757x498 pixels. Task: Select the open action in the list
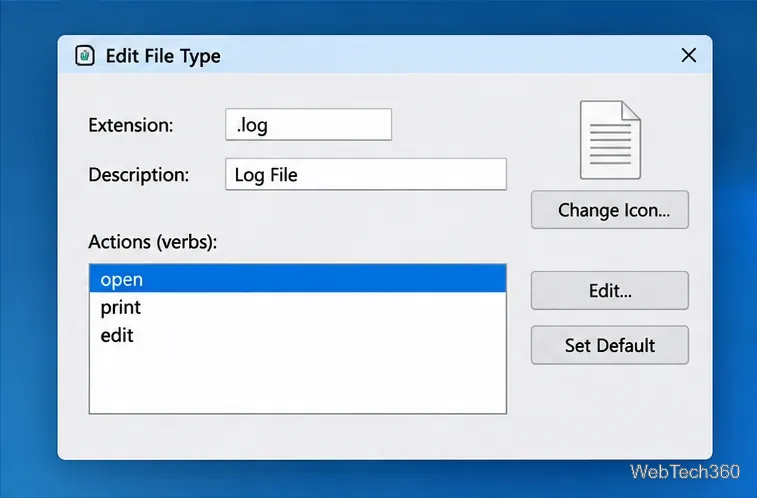297,279
